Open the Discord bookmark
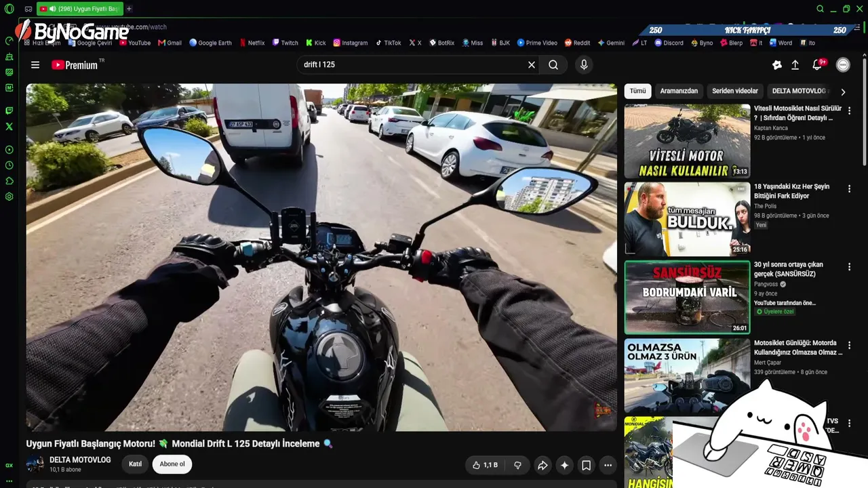Image resolution: width=868 pixels, height=488 pixels. [x=669, y=43]
